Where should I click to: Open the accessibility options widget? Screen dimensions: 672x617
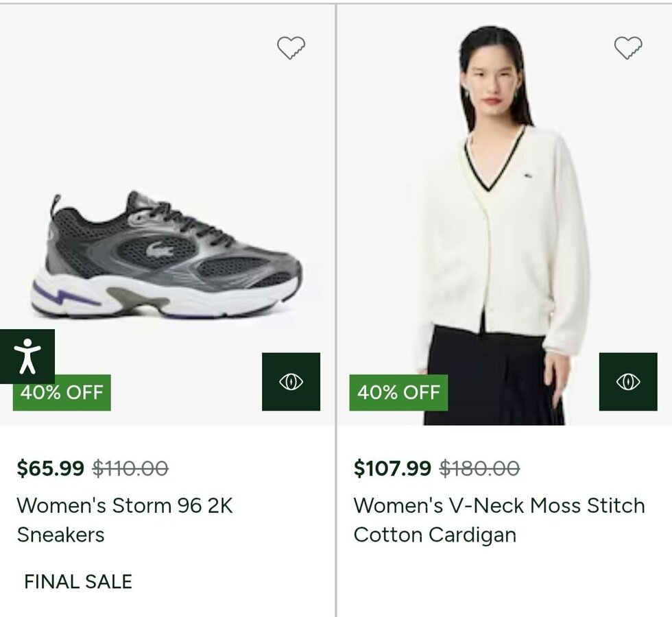click(27, 356)
